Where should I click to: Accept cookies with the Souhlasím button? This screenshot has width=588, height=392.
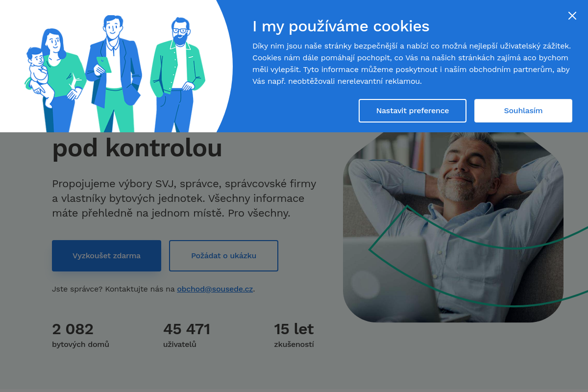[523, 111]
